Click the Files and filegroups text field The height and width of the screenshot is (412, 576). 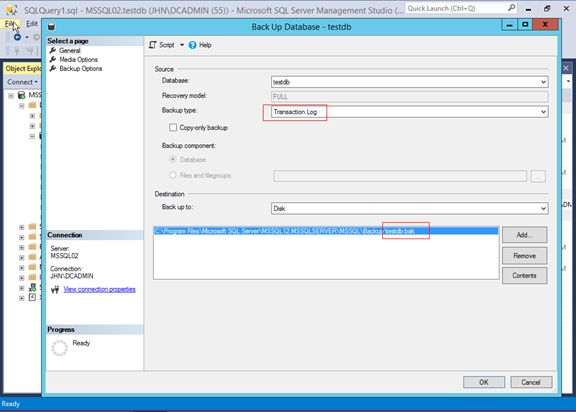coord(400,176)
